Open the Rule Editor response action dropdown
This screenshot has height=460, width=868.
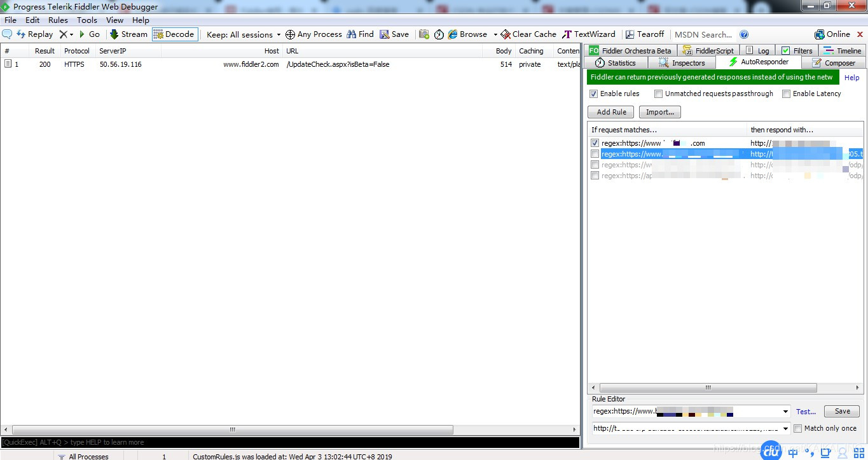pos(786,428)
